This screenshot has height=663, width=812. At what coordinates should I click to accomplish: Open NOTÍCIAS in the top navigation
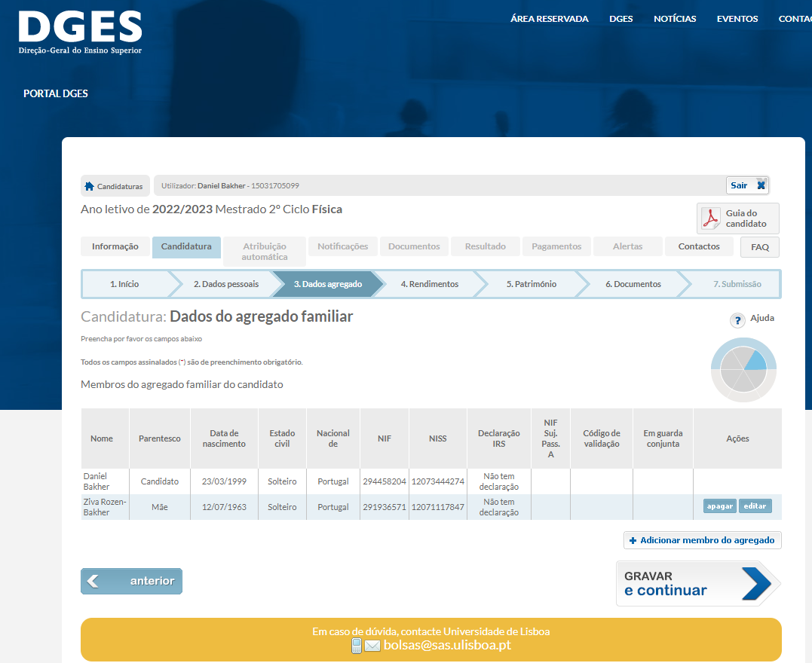coord(675,19)
